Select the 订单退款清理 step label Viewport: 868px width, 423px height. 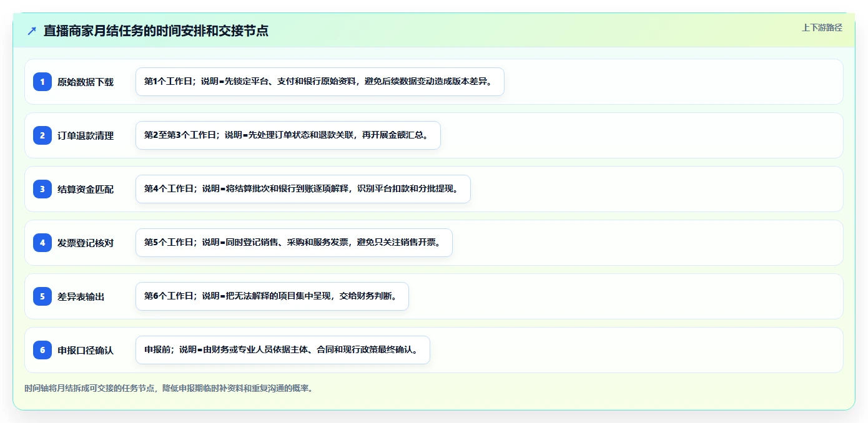tap(86, 135)
